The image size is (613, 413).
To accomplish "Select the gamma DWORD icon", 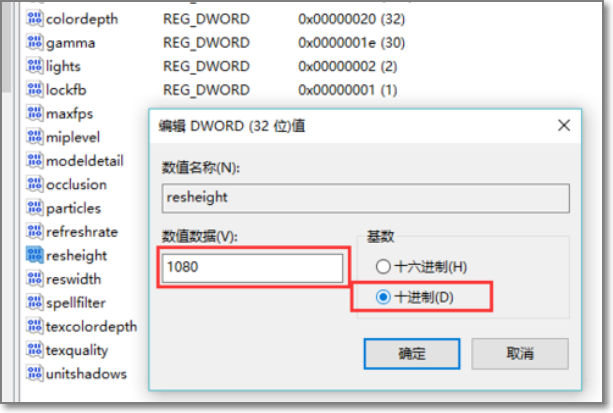I will (35, 43).
